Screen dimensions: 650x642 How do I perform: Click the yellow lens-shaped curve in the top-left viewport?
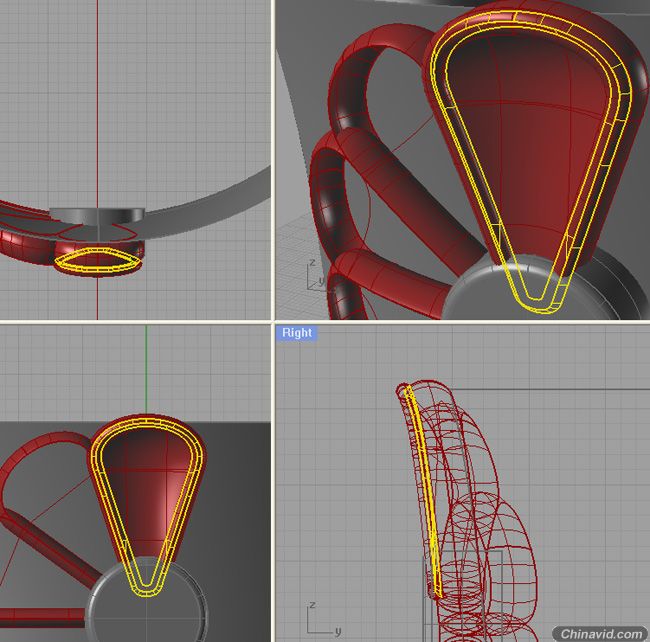coord(98,262)
